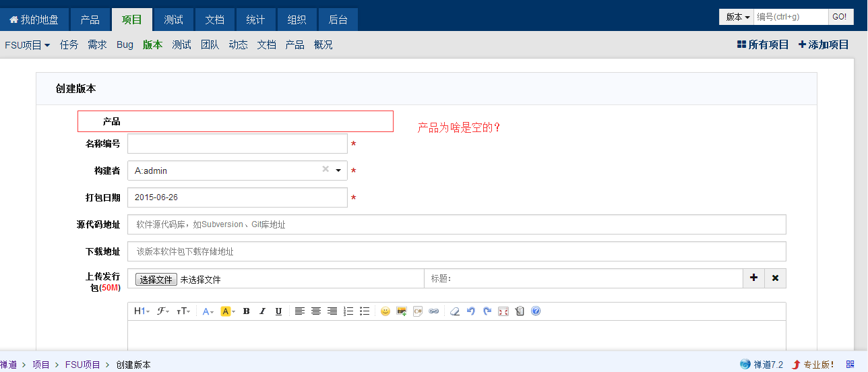868x372 pixels.
Task: Click the italic formatting icon
Action: [262, 311]
